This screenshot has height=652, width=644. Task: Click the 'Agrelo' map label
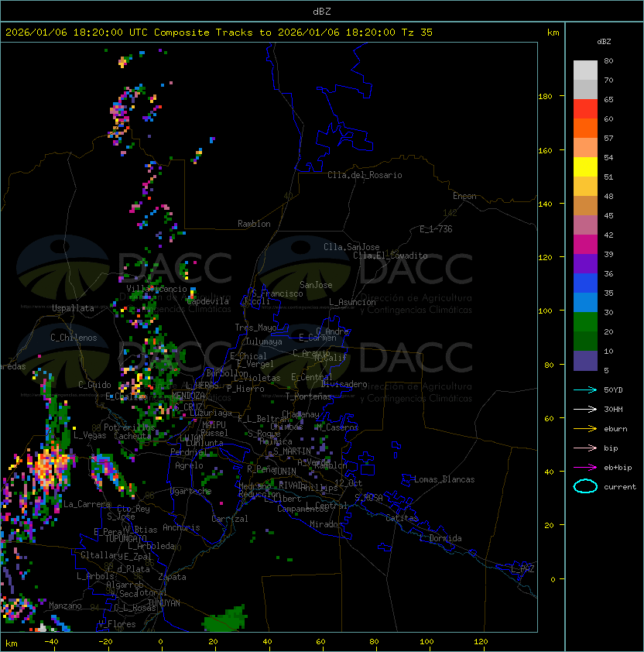click(189, 465)
